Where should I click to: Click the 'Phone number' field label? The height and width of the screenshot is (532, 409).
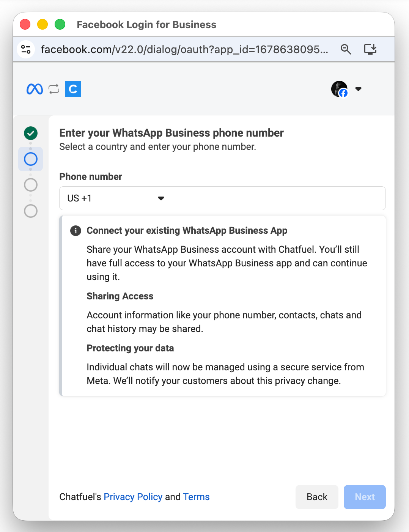(x=91, y=176)
